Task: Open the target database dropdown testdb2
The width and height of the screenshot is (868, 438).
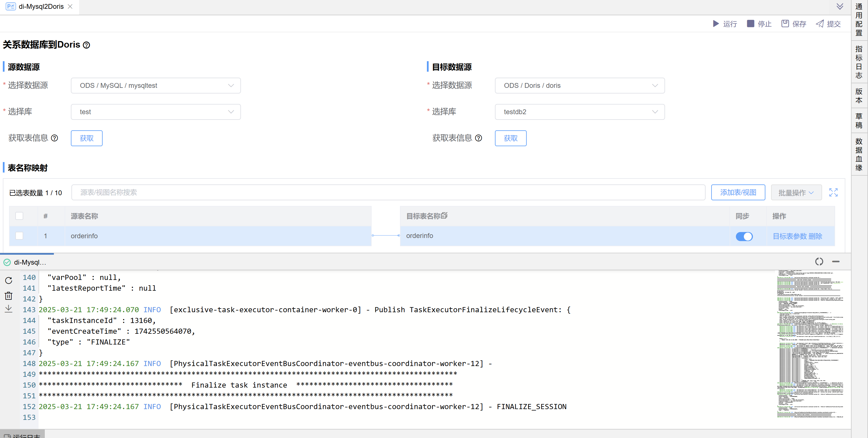Action: [579, 112]
